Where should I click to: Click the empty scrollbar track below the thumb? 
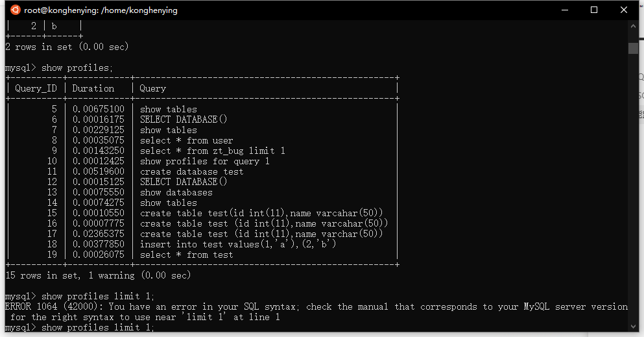pyautogui.click(x=633, y=195)
